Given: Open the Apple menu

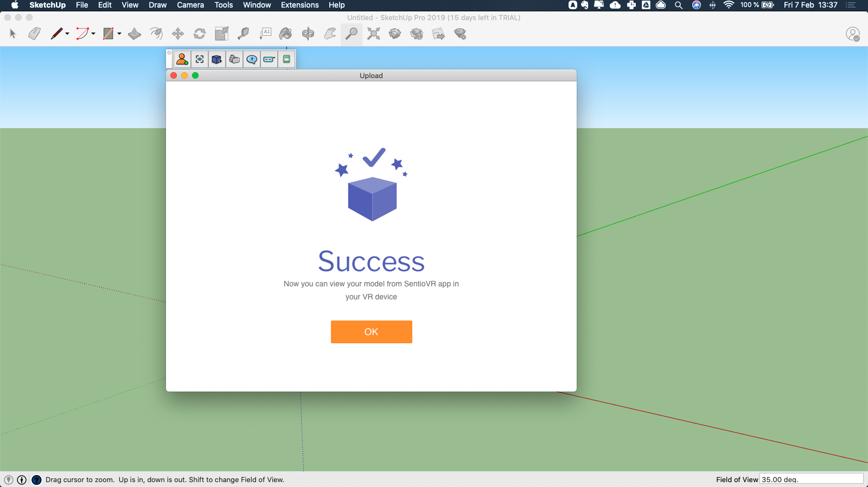Looking at the screenshot, I should (15, 5).
